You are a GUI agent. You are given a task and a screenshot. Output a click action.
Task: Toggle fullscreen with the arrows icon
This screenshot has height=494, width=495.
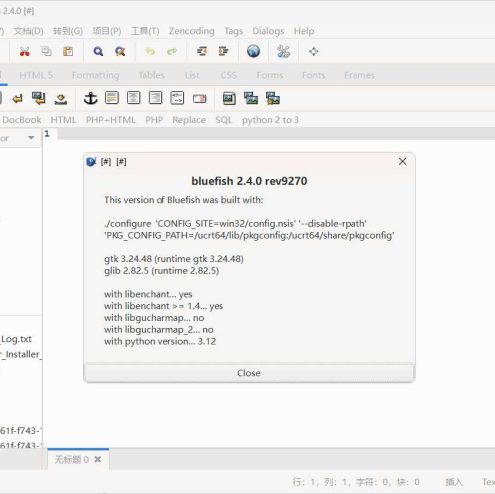pyautogui.click(x=314, y=51)
